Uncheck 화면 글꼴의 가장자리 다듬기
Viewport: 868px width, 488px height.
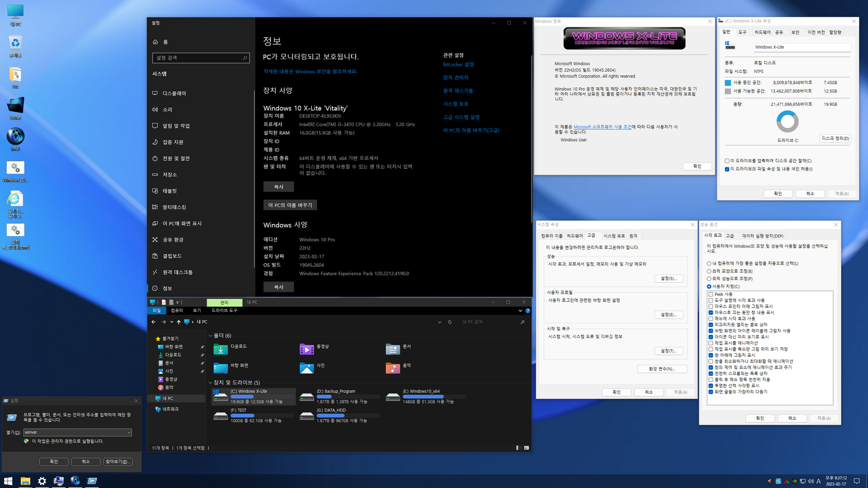pos(710,392)
